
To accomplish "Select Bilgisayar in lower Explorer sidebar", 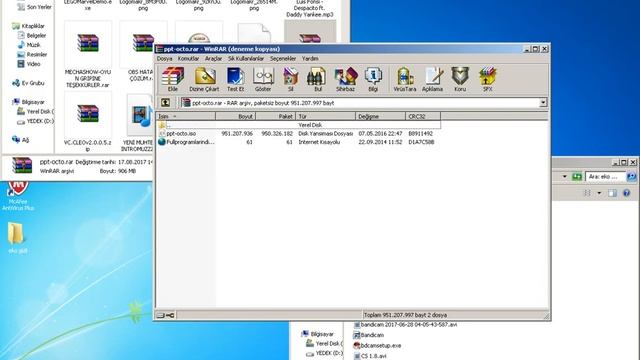I will 318,334.
